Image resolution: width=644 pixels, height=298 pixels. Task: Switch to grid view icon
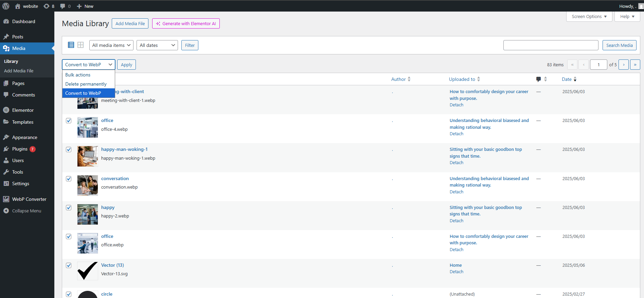coord(80,45)
